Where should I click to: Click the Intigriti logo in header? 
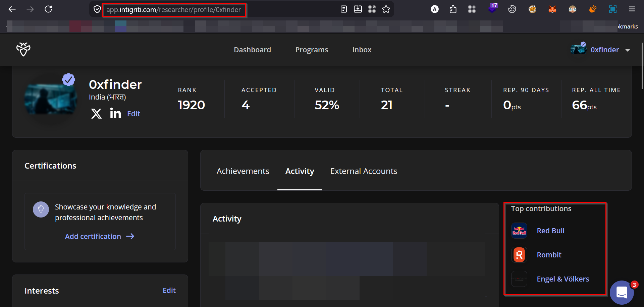coord(23,50)
